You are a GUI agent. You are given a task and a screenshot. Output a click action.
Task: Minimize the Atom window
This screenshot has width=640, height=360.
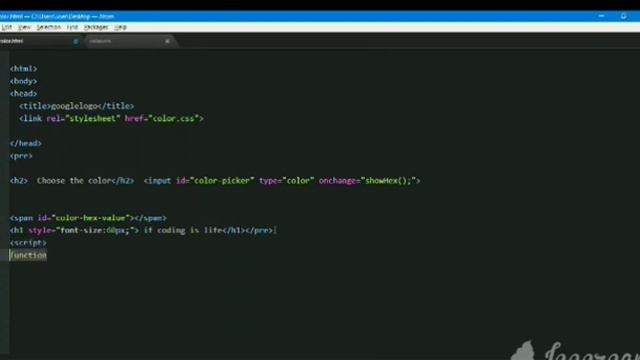click(601, 16)
